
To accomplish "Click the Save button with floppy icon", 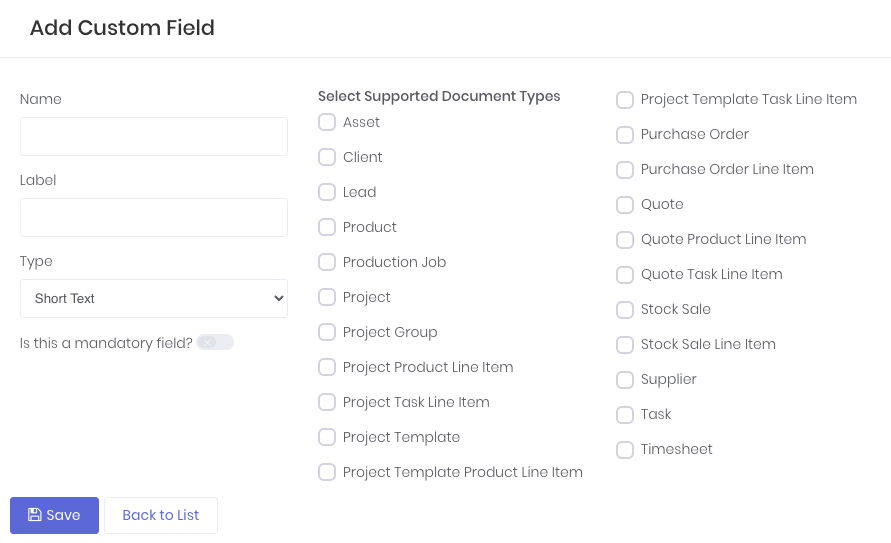I will tap(54, 515).
